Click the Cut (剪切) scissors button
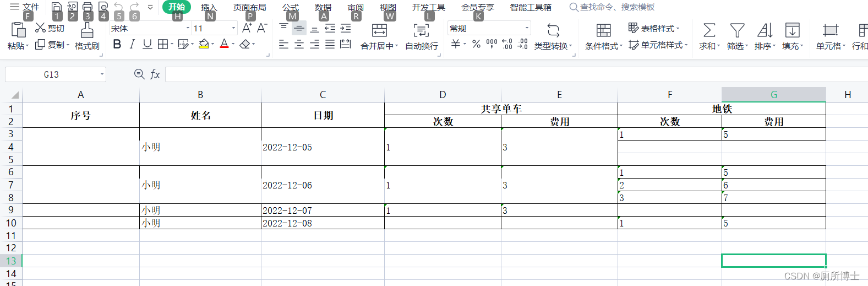The height and width of the screenshot is (286, 868). [x=50, y=28]
